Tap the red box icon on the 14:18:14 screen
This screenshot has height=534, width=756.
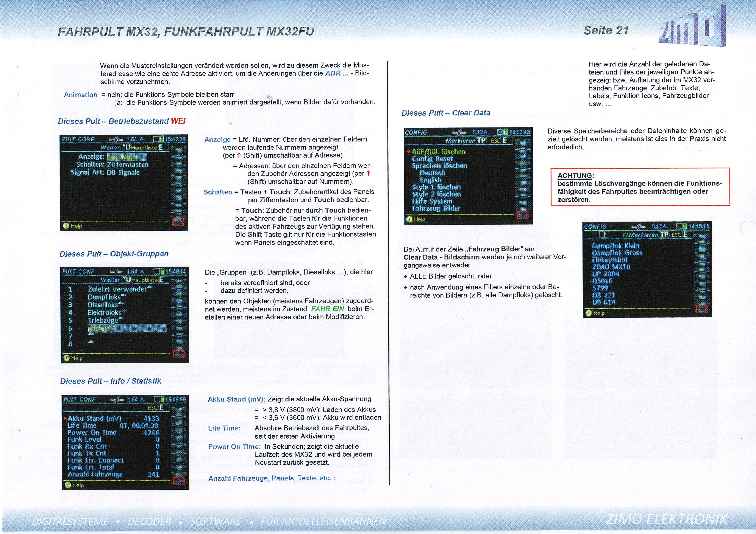click(x=702, y=309)
